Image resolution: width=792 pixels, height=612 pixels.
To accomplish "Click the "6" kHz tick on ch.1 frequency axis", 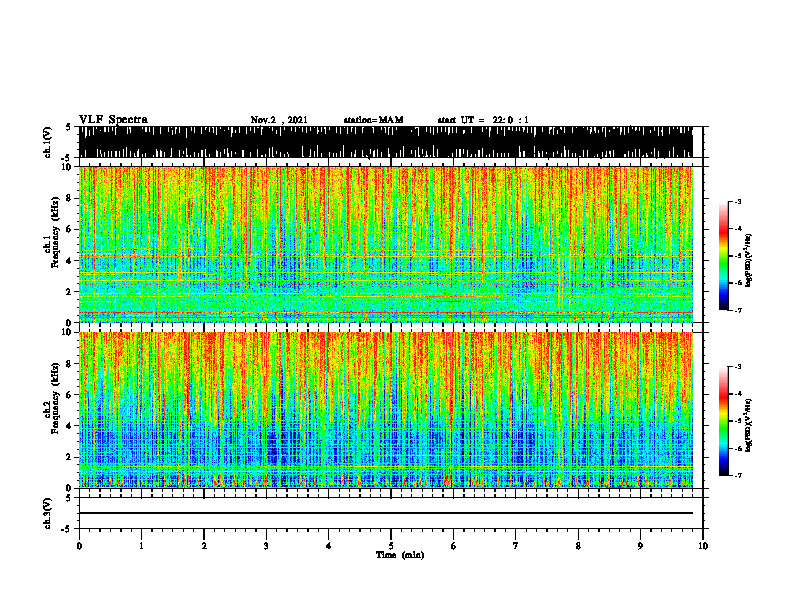I will pos(69,229).
